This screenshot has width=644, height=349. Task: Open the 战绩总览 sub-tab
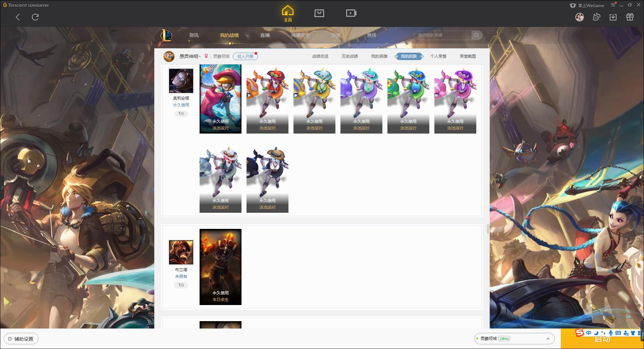(320, 56)
